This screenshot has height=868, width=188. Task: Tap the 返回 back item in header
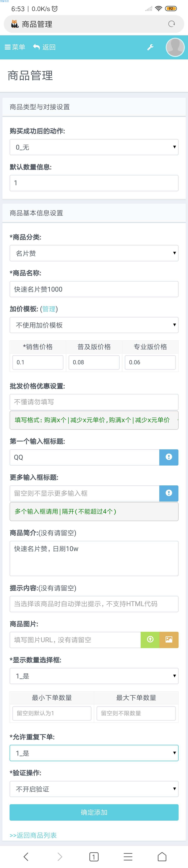(x=44, y=47)
